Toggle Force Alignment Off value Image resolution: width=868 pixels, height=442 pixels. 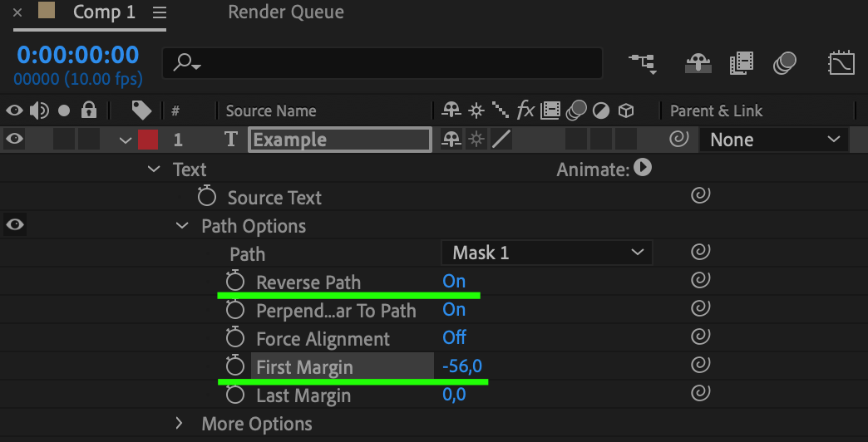(x=455, y=337)
